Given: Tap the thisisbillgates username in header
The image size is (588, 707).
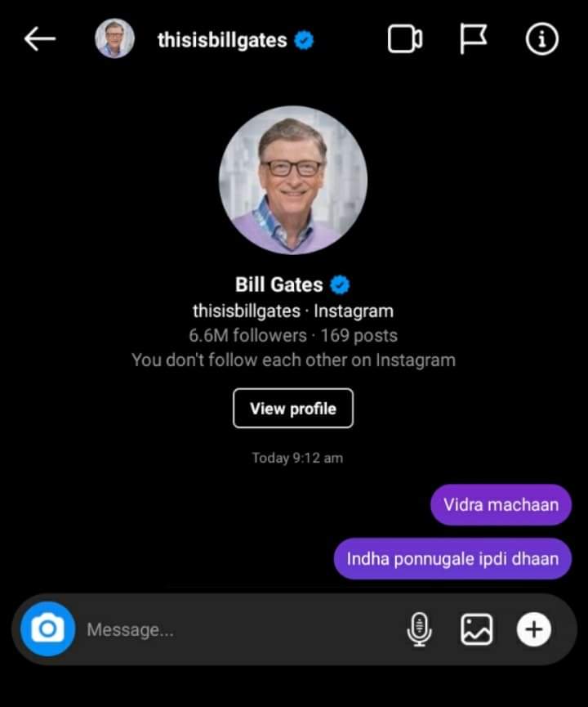Looking at the screenshot, I should click(222, 40).
